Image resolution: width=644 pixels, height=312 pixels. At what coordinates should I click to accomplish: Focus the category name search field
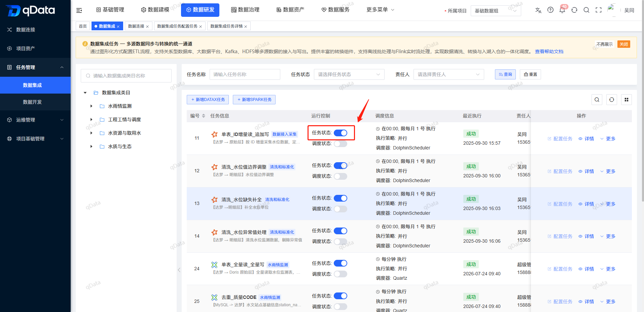point(126,76)
